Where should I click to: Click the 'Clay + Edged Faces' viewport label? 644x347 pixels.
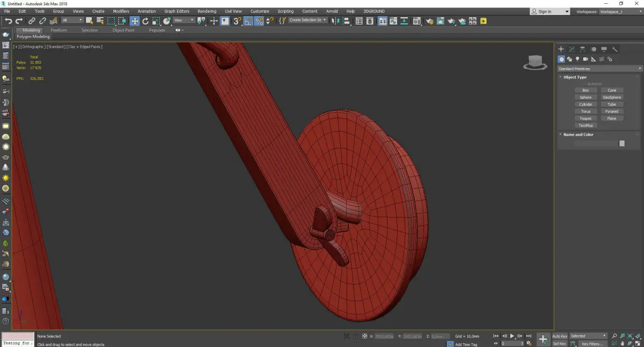pos(84,47)
